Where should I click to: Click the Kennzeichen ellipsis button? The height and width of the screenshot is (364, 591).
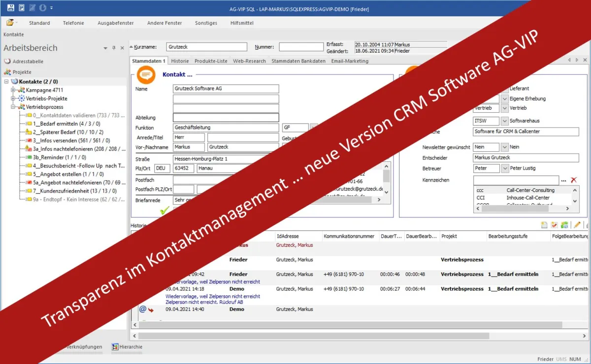[564, 181]
